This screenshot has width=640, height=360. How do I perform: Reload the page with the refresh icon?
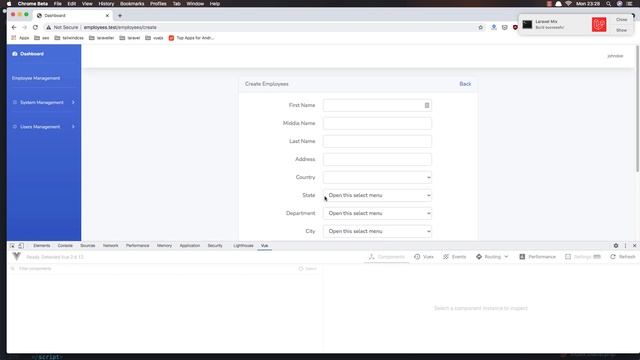click(x=36, y=27)
